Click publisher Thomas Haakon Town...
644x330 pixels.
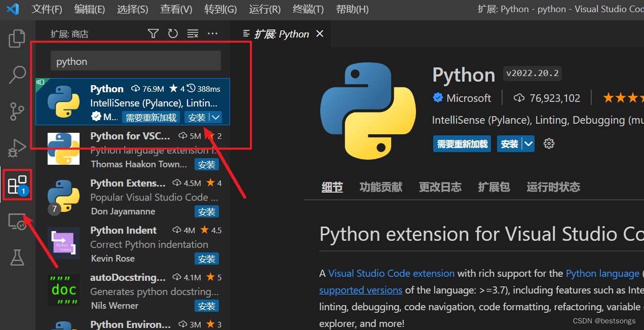click(139, 164)
